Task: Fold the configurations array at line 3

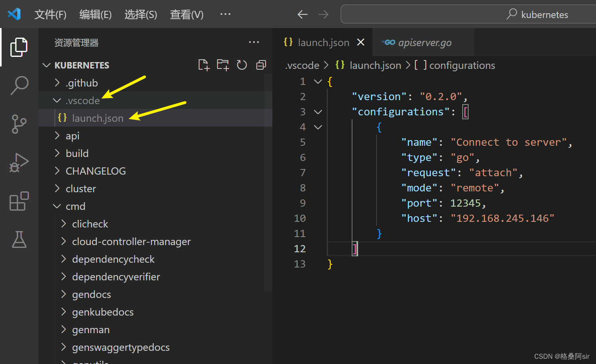Action: 318,112
